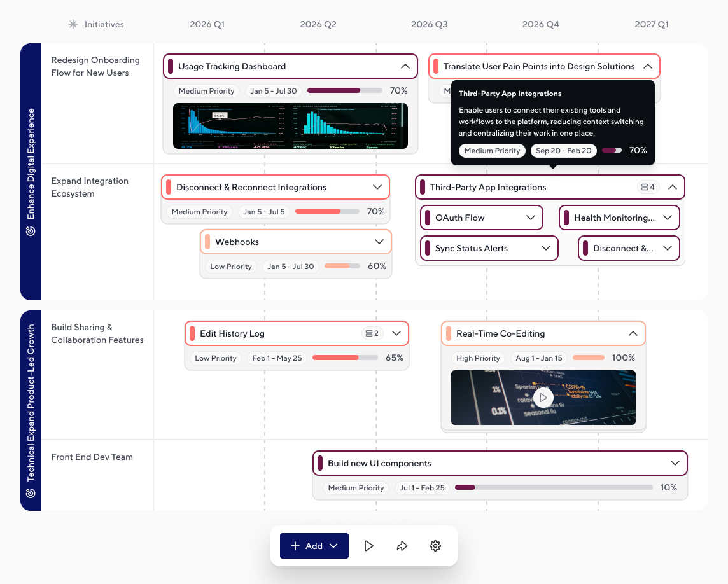Click Technical Expand Product-Led Growth vertical label
Screen dimensions: 728x584
pos(31,403)
